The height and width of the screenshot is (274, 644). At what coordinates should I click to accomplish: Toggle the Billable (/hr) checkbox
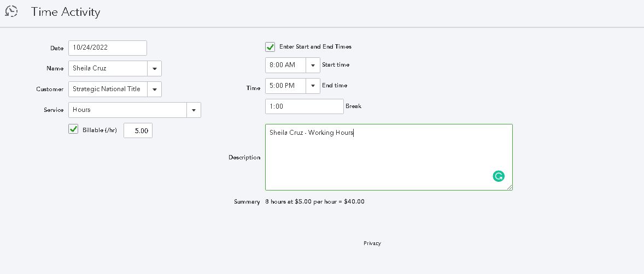(73, 129)
